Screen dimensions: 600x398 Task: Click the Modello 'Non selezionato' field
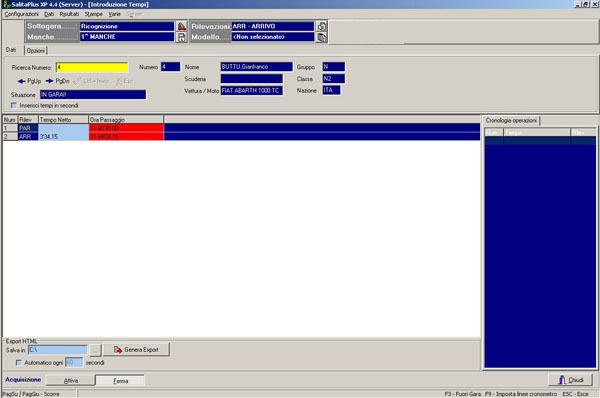coord(273,37)
